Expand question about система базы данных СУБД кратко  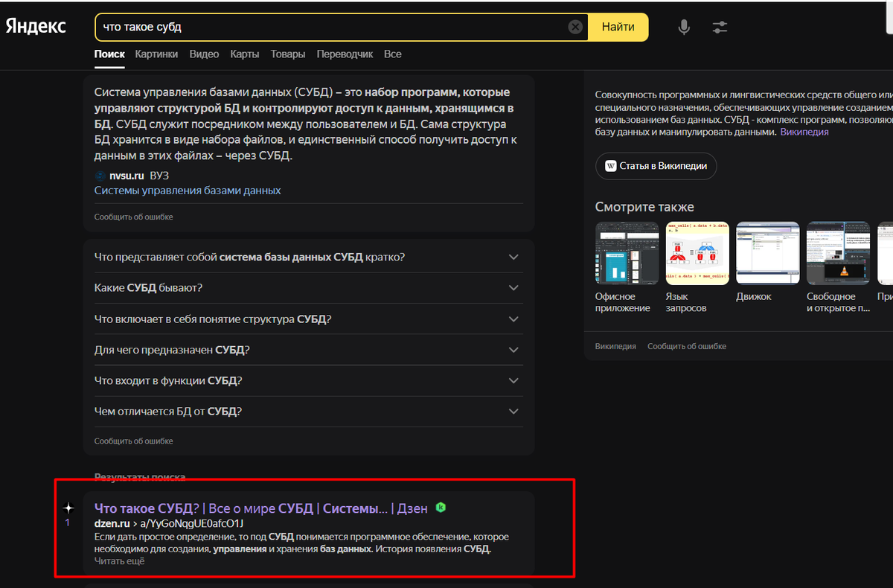pyautogui.click(x=308, y=257)
